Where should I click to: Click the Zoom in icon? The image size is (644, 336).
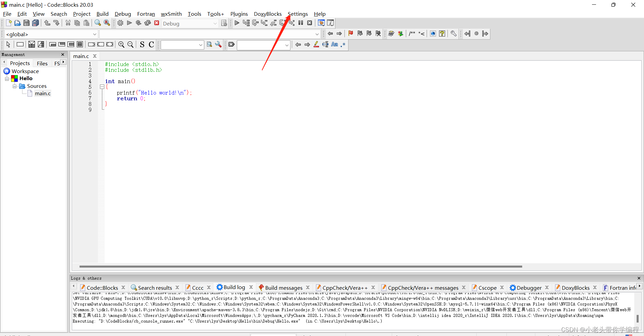[x=121, y=44]
